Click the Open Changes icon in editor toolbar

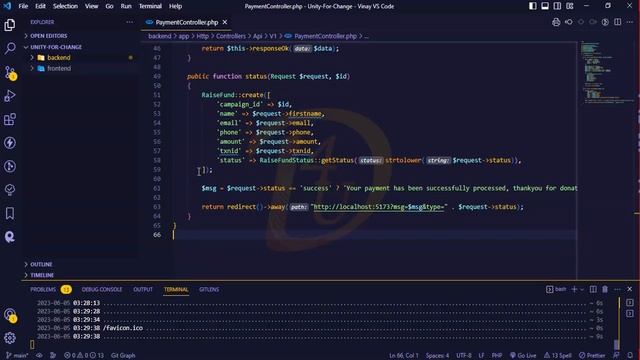click(569, 22)
